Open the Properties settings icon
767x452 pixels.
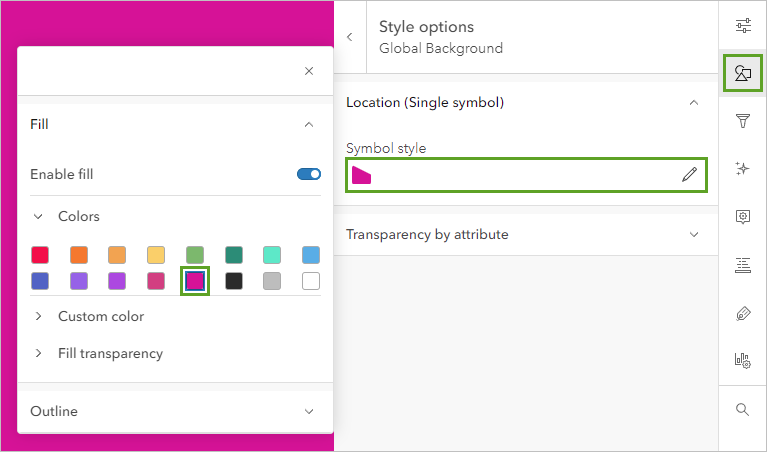click(x=743, y=26)
